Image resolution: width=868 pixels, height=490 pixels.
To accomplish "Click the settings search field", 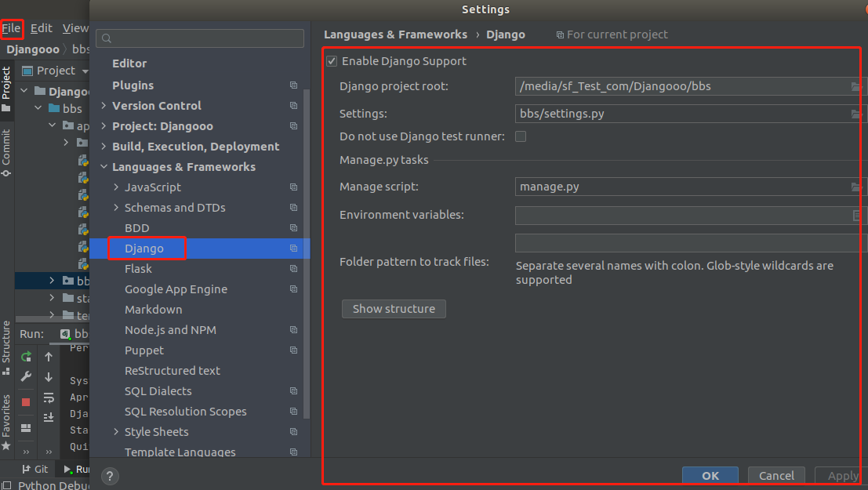I will [x=199, y=38].
